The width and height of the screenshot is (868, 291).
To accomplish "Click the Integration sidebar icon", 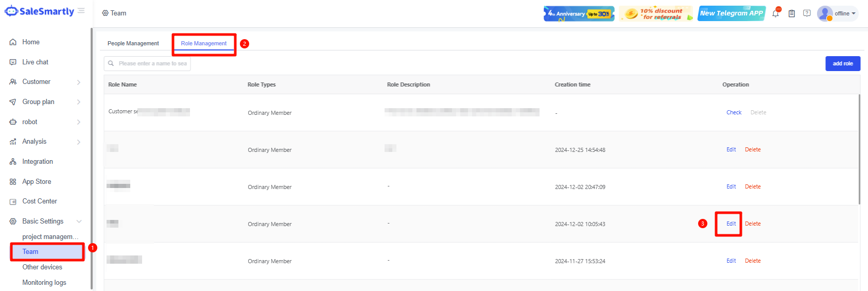I will (13, 162).
